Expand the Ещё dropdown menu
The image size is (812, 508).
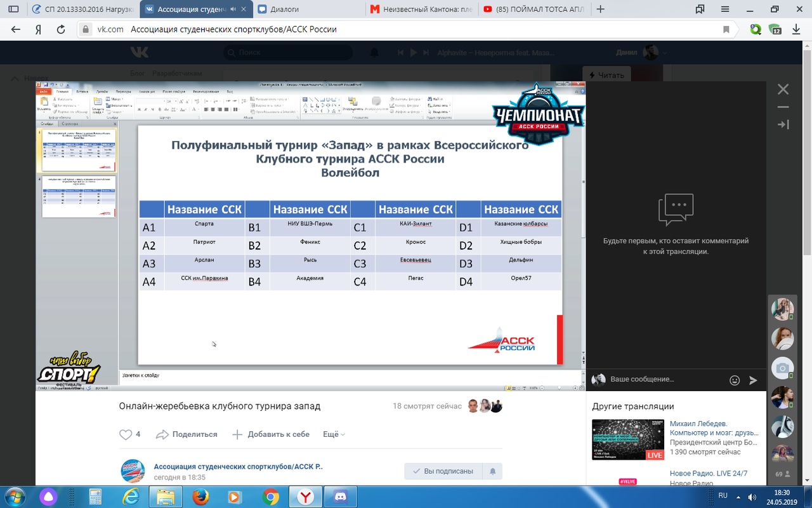point(334,435)
